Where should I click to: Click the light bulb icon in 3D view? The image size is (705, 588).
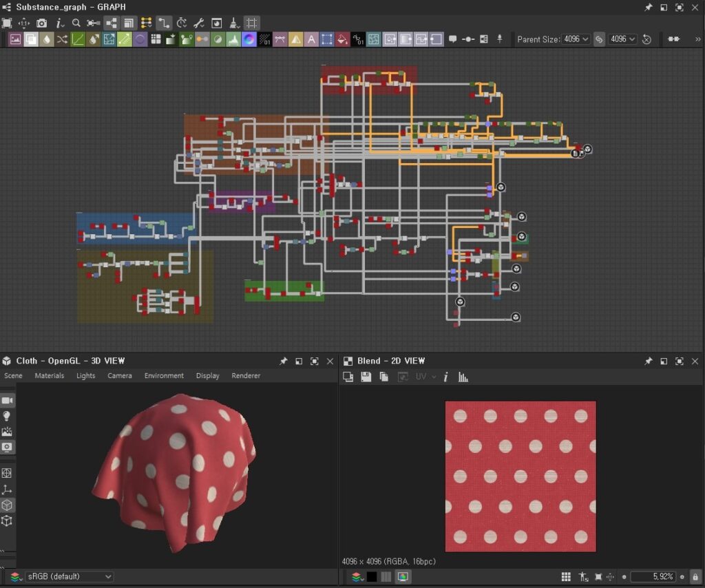8,416
